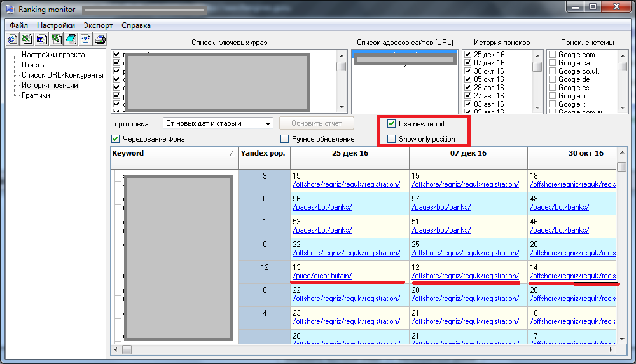
Task: Select Настройки проекта in the tree
Action: pos(53,55)
